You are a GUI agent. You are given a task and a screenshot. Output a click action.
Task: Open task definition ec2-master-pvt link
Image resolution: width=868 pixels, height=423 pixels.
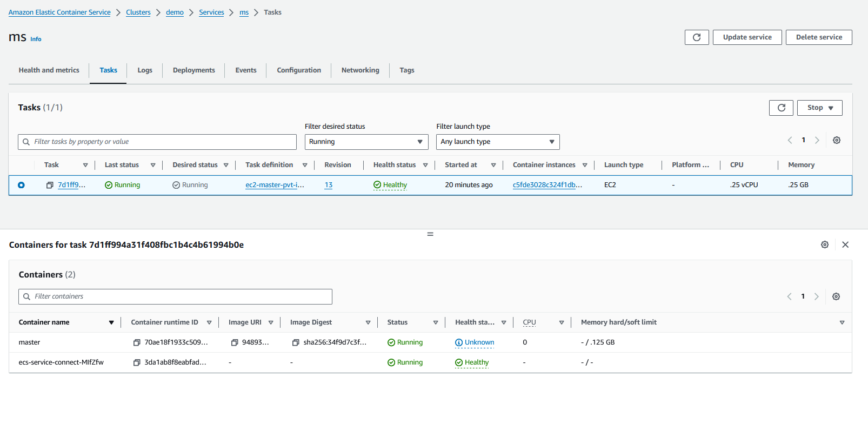(275, 185)
